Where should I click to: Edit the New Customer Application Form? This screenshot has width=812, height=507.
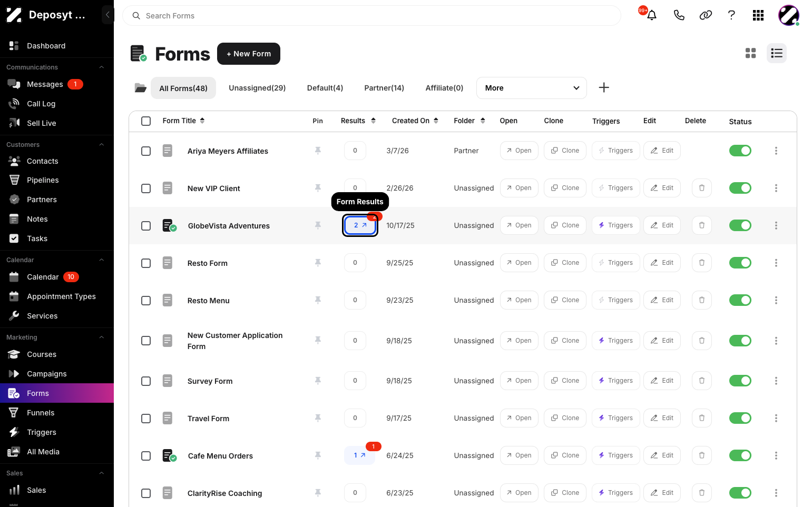click(662, 341)
